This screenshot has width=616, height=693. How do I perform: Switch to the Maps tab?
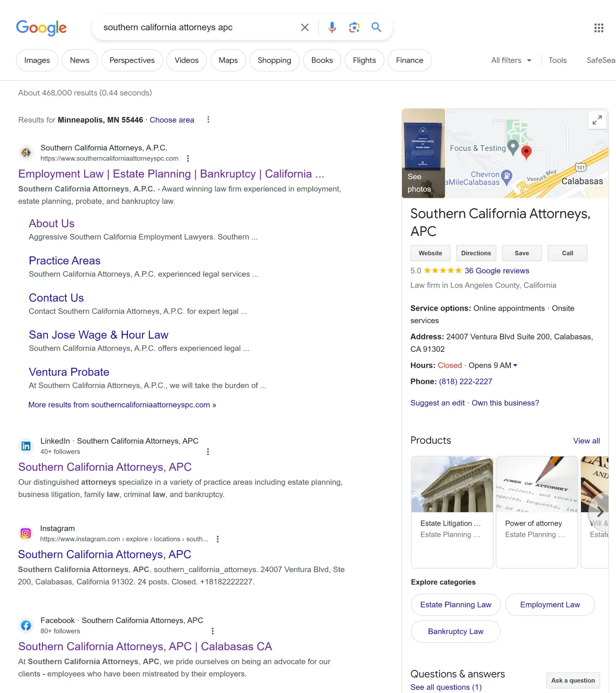(228, 60)
